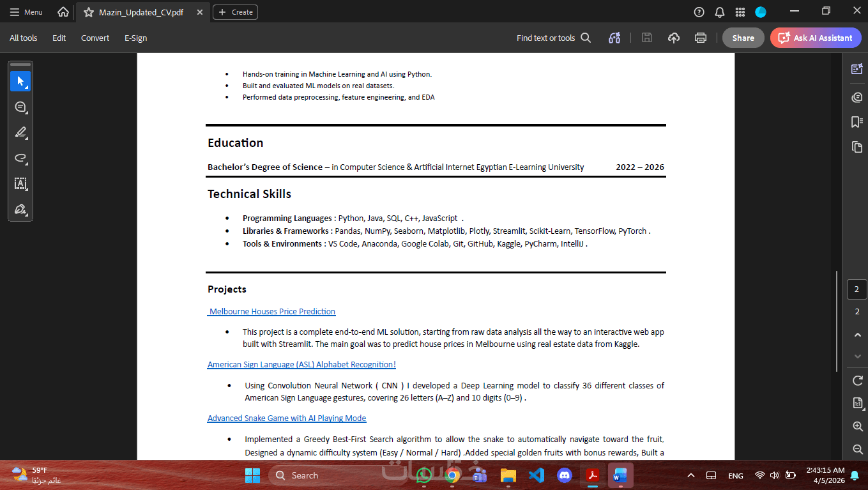Image resolution: width=868 pixels, height=490 pixels.
Task: Go to the next page with down chevron
Action: tap(857, 356)
